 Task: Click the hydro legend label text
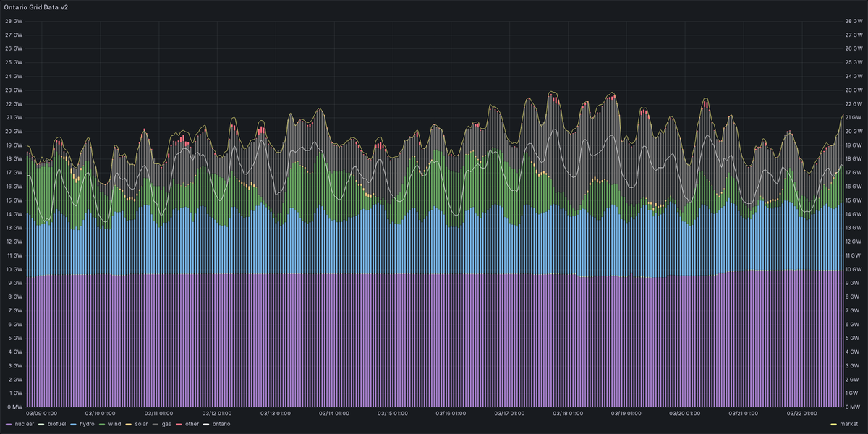86,424
